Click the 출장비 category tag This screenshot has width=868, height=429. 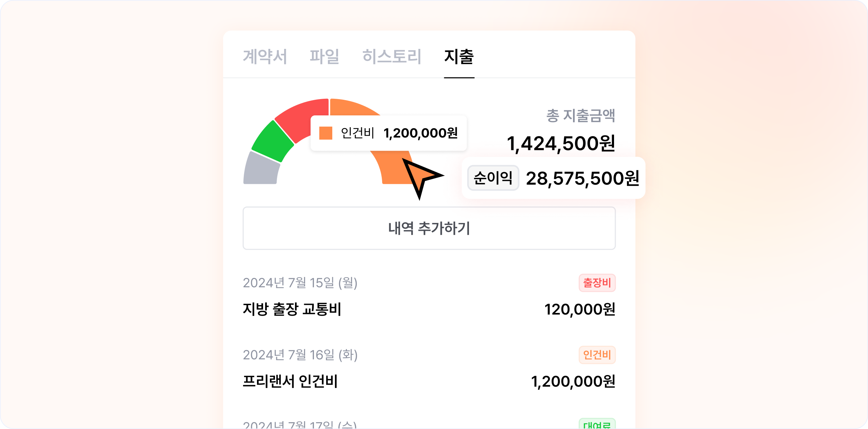[x=597, y=283]
